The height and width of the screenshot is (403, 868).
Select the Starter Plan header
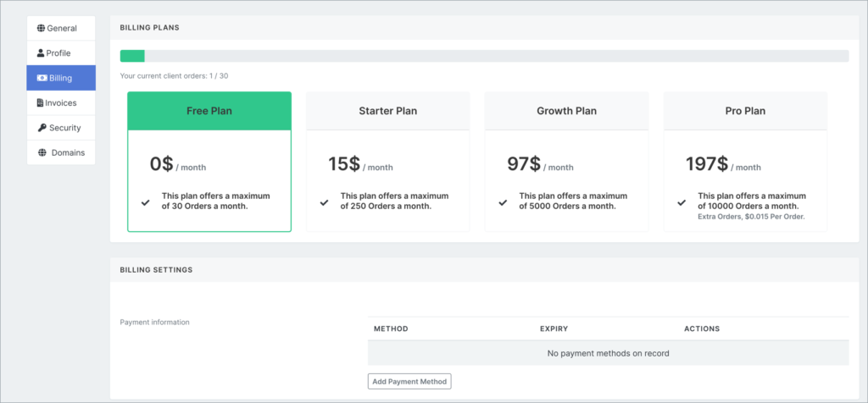[x=387, y=111]
